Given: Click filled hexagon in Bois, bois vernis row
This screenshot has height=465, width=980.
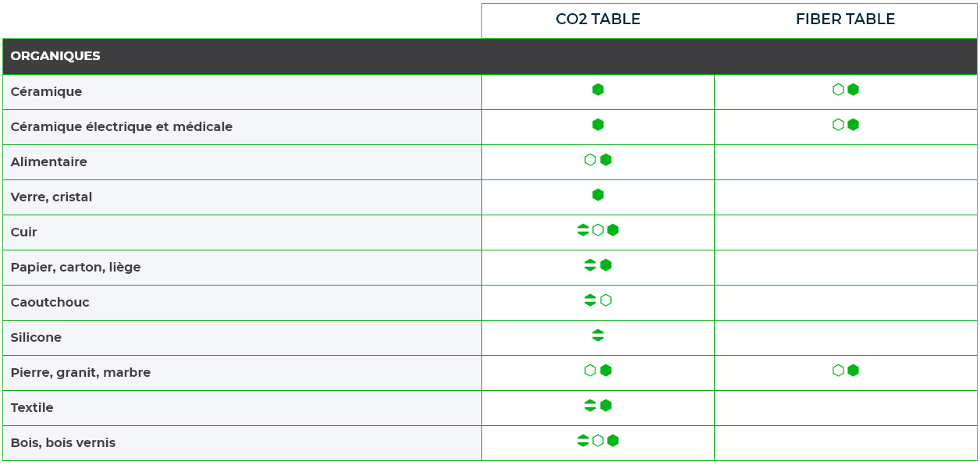Looking at the screenshot, I should [612, 441].
